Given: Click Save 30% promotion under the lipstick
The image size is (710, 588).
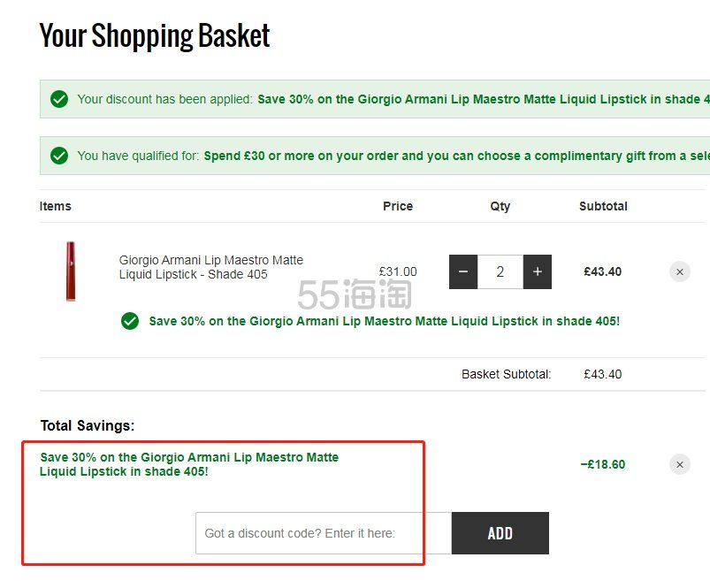Looking at the screenshot, I should click(384, 321).
